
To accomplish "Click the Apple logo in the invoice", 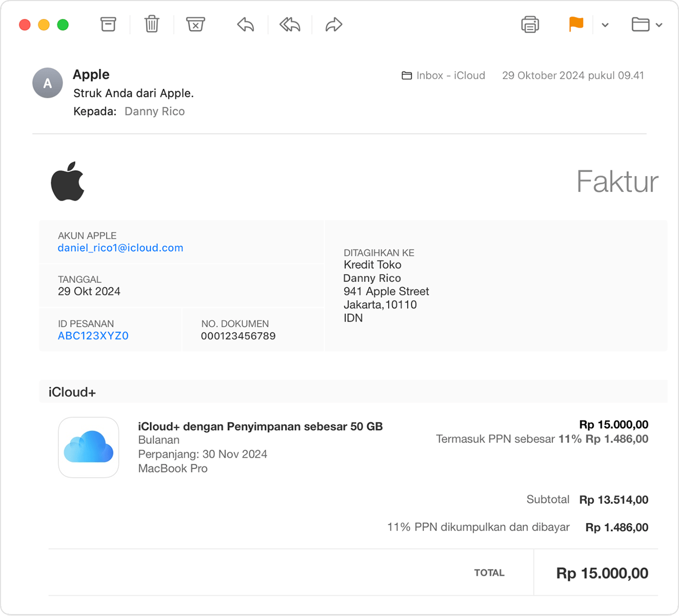I will (68, 181).
